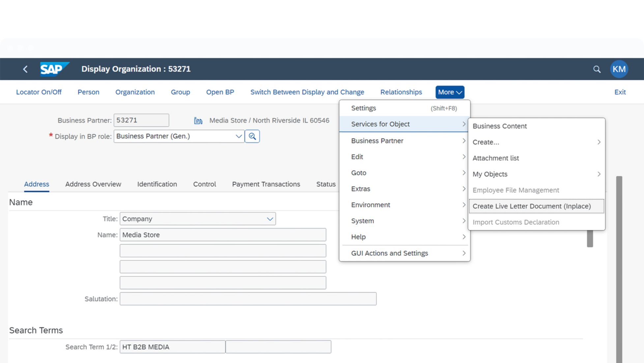Viewport: 644px width, 363px height.
Task: Select Create Live Letter Document (Inplace)
Action: tap(531, 206)
